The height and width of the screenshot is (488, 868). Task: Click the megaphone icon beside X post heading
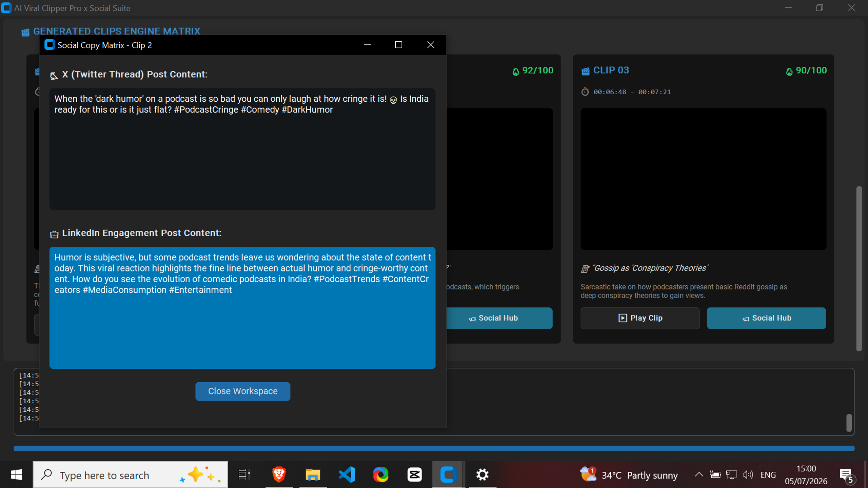54,75
